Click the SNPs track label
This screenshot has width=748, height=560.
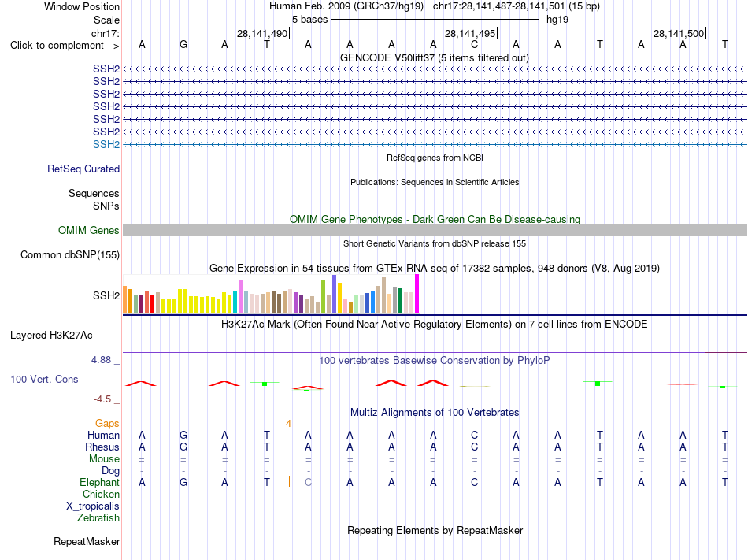[106, 206]
